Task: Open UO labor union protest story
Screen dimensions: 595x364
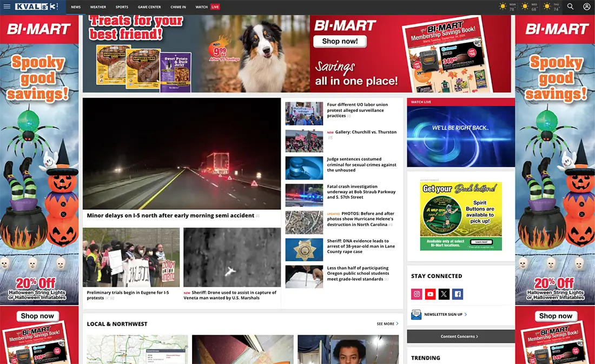Action: [x=358, y=110]
